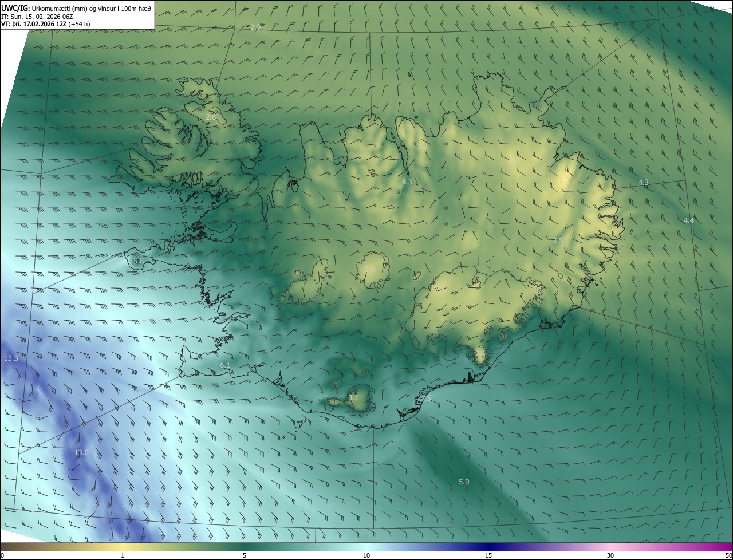
Task: Click the 50 tick label on the colour scale
Action: point(728,555)
